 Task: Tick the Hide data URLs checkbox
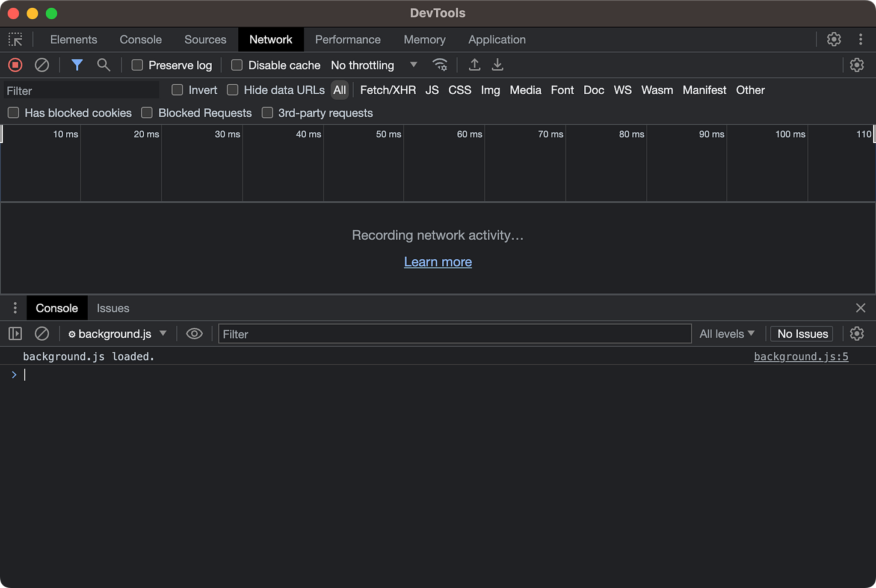(x=233, y=90)
